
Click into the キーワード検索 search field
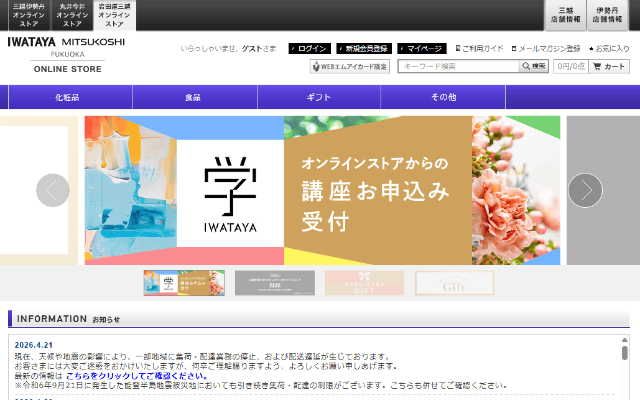[x=459, y=66]
